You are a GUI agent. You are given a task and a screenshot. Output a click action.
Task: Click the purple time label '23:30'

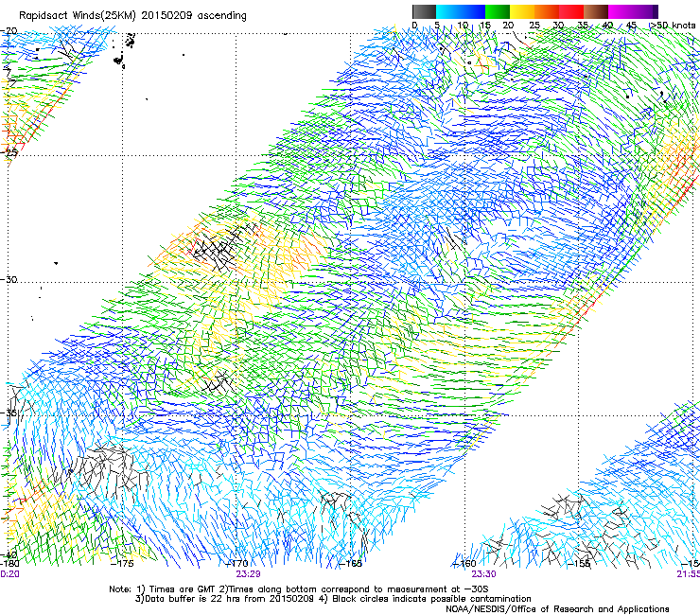[x=484, y=574]
